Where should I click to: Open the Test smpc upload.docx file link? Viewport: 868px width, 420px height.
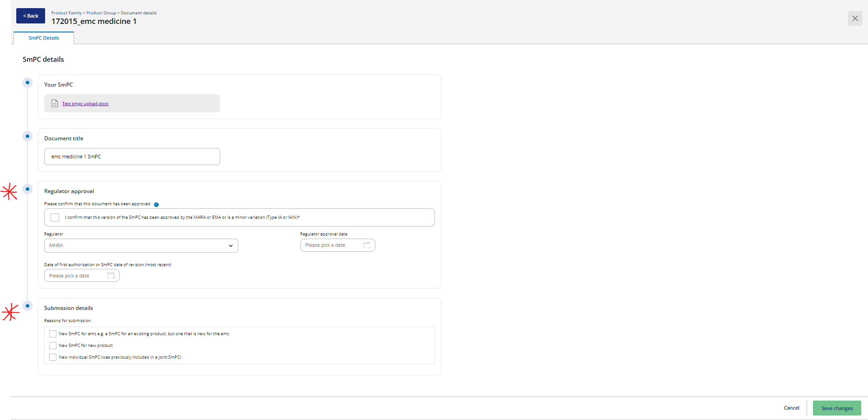pyautogui.click(x=85, y=103)
